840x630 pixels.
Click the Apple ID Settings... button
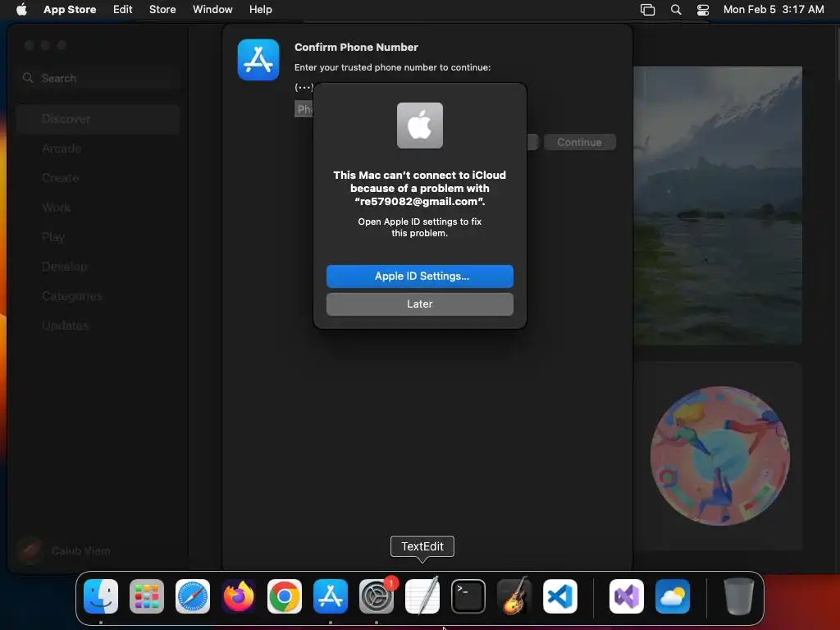point(420,276)
